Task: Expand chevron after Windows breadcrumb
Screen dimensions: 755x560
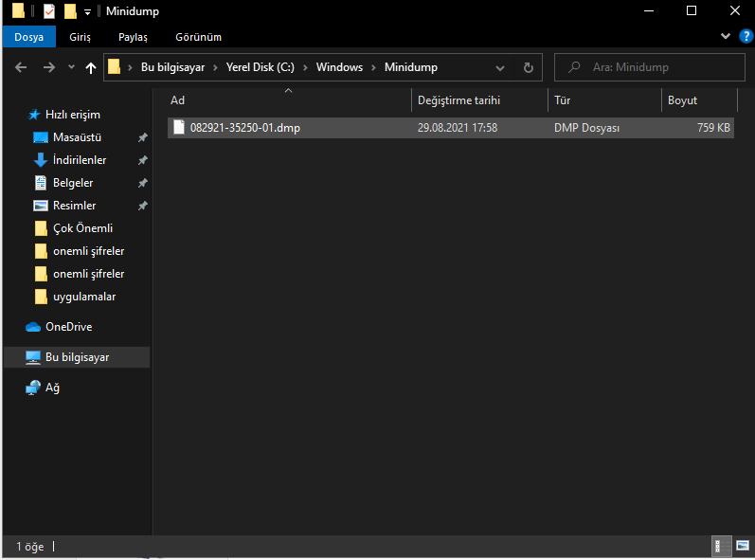Action: (373, 68)
